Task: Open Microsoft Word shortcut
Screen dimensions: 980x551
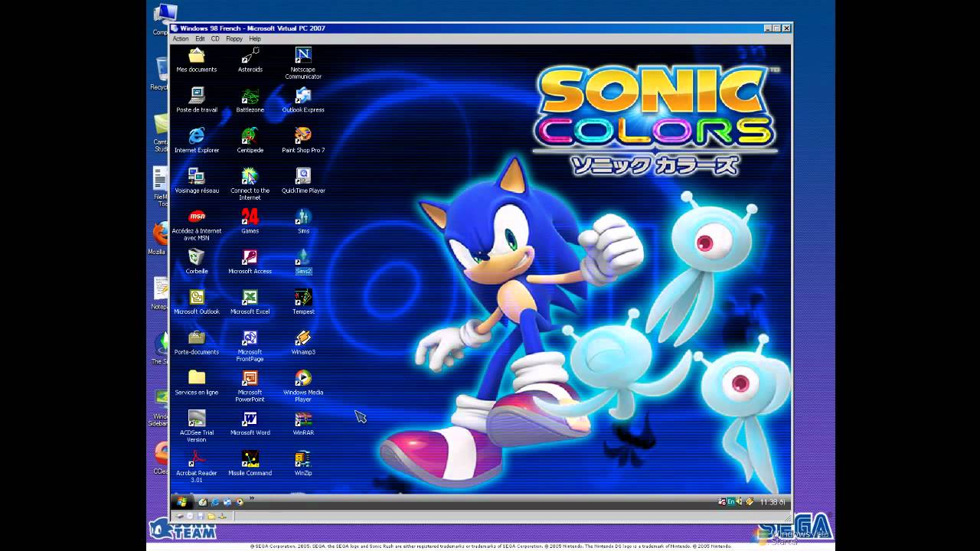Action: [x=250, y=423]
